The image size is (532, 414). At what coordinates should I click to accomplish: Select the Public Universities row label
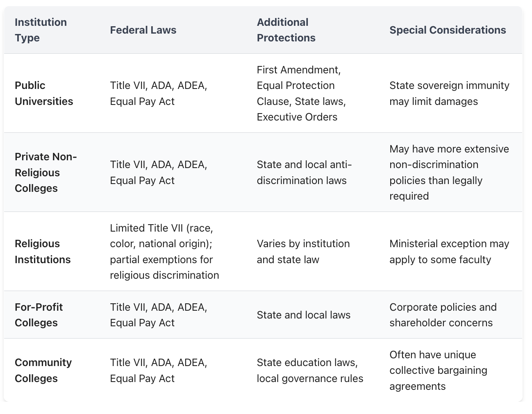pos(44,93)
